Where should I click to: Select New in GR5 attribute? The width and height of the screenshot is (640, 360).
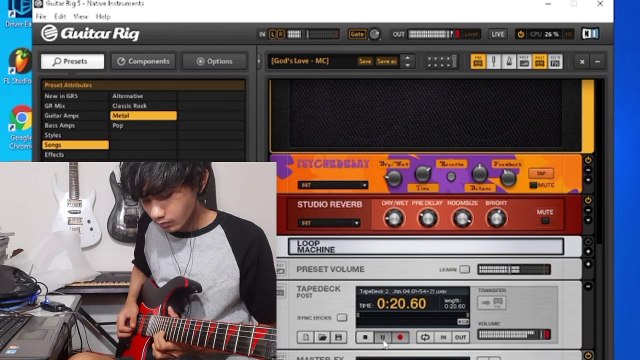(x=76, y=96)
